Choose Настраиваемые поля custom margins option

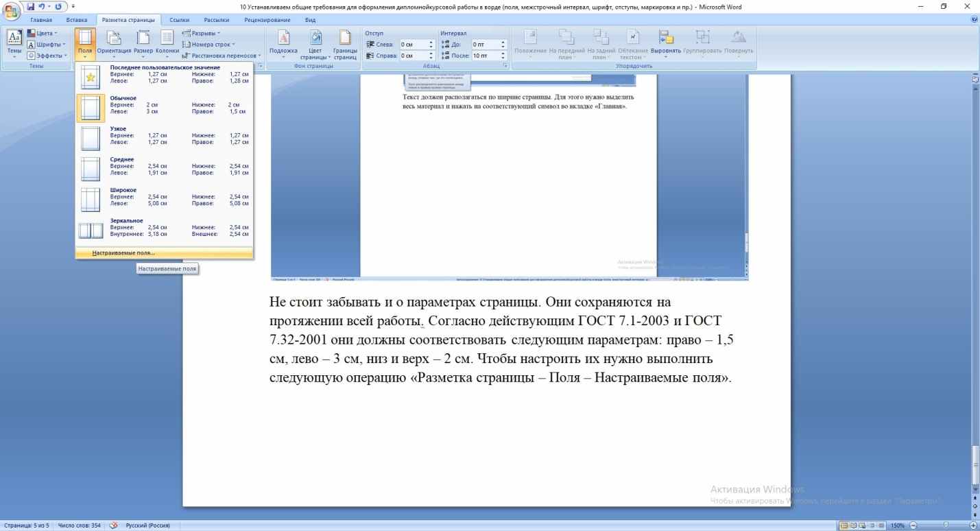coord(164,253)
